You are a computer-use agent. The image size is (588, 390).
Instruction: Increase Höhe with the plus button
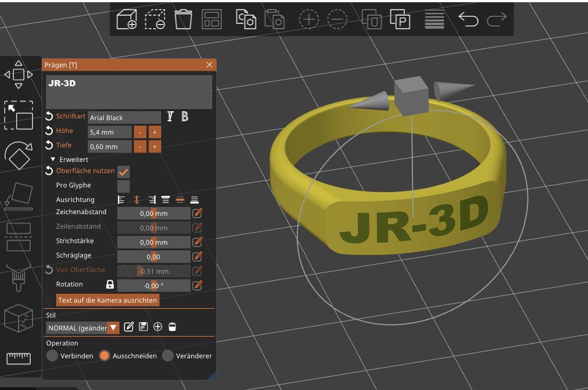click(x=155, y=132)
